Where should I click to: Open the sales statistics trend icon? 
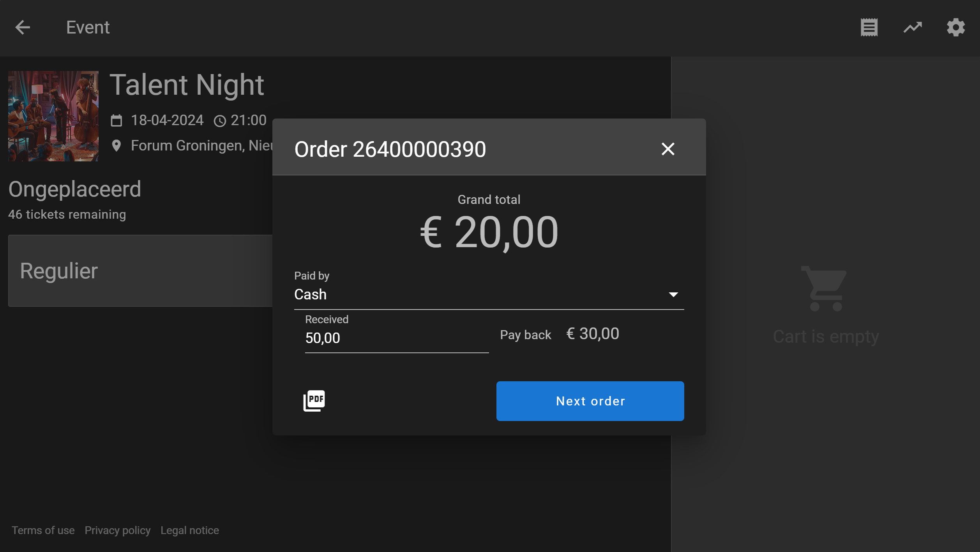(913, 27)
